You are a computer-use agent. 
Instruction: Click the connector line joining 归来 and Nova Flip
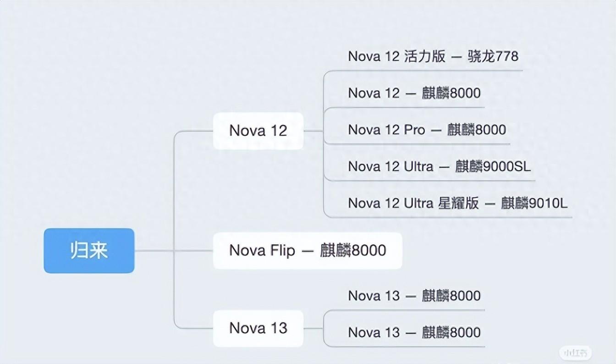coord(174,251)
